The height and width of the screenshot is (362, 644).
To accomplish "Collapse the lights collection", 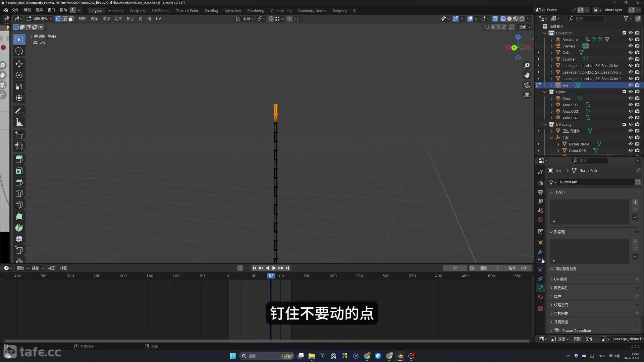I will click(545, 92).
